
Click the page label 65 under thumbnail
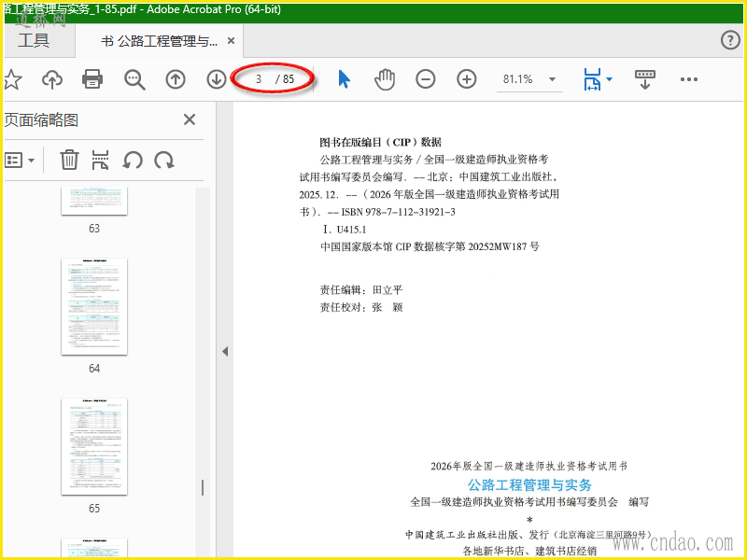94,508
